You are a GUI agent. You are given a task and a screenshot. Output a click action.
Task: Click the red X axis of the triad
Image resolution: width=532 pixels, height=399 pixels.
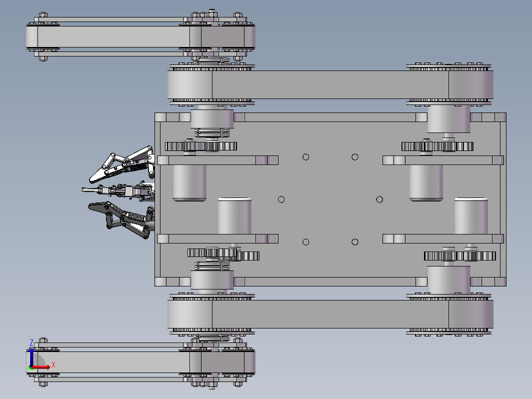coord(42,367)
